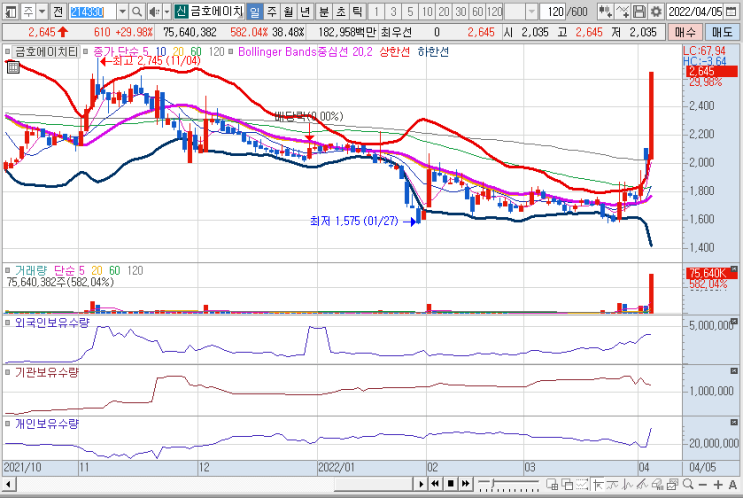The width and height of the screenshot is (743, 498).
Task: Click the date field 2022/04/05
Action: coord(695,11)
